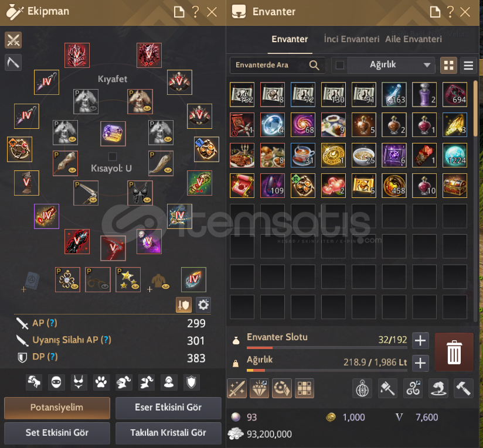Click Takılan Kristali Gör button
The width and height of the screenshot is (483, 448).
point(168,433)
